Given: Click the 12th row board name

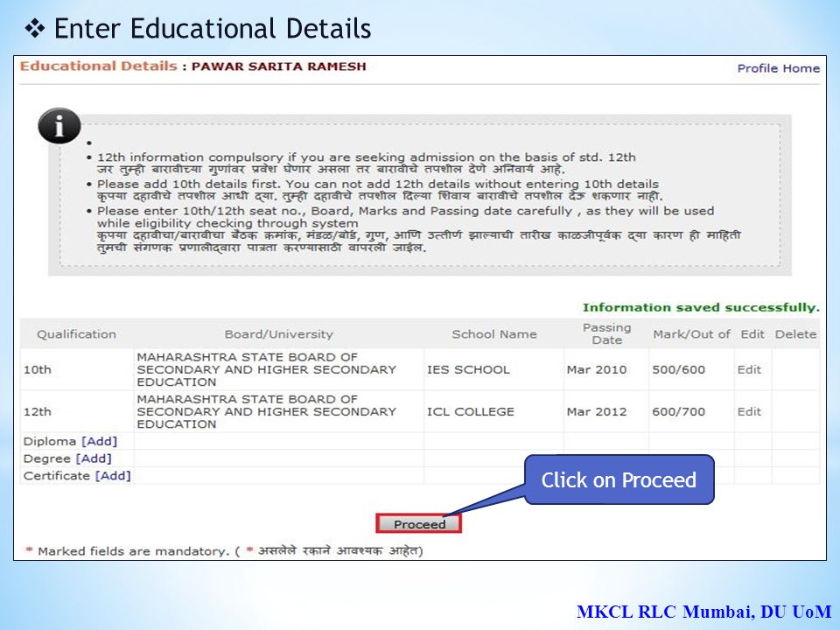Looking at the screenshot, I should (x=266, y=412).
